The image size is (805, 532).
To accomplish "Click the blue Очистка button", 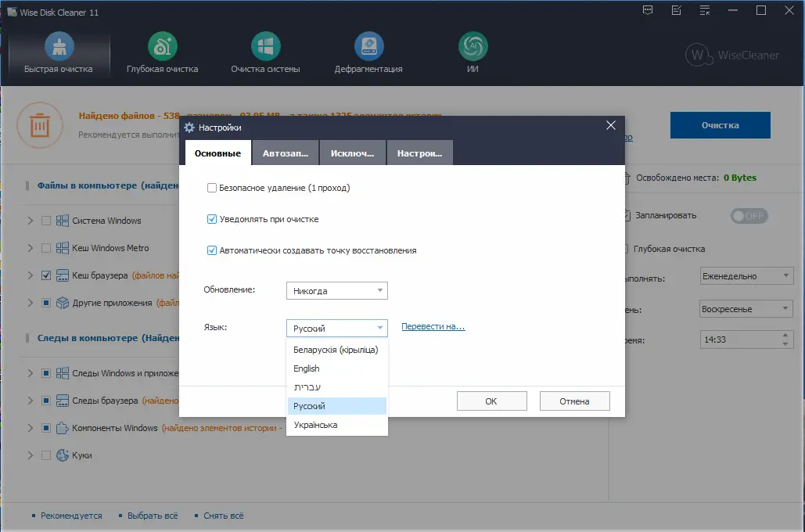I will click(721, 125).
